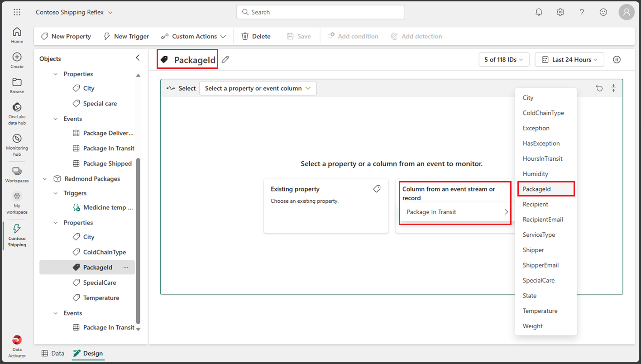Select Temperature property in tree
Image resolution: width=641 pixels, height=364 pixels.
[96, 298]
